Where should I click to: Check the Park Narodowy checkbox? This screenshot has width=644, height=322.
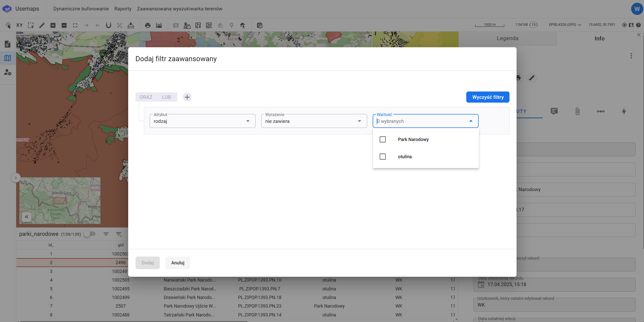point(383,140)
